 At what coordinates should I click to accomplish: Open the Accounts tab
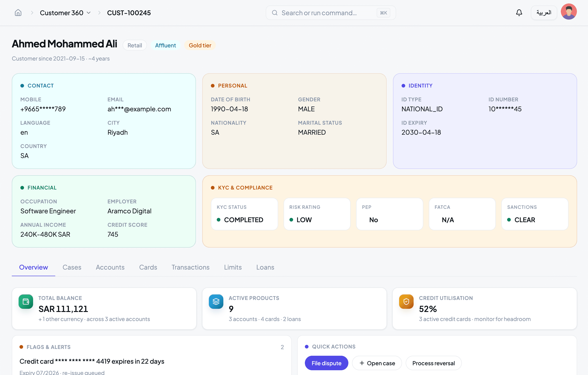click(110, 267)
